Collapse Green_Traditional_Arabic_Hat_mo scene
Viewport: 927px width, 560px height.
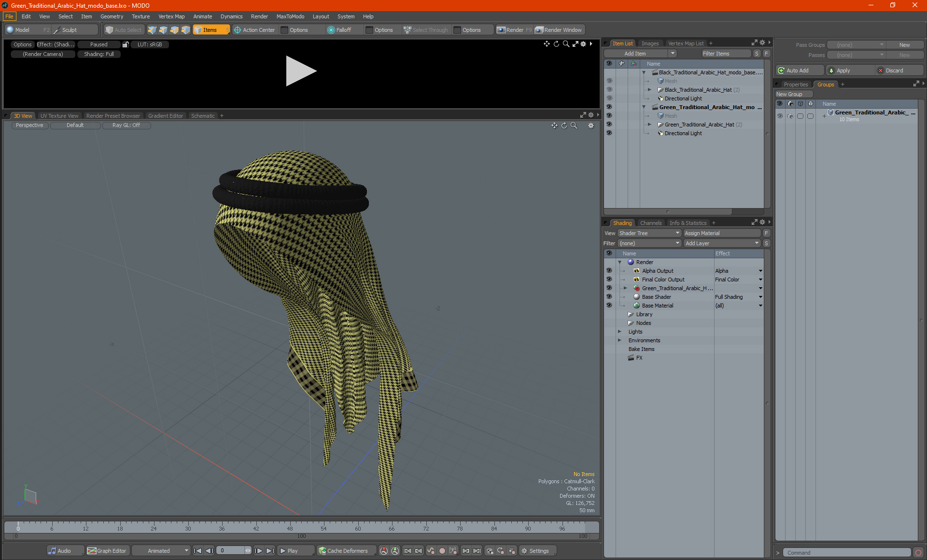(x=644, y=107)
